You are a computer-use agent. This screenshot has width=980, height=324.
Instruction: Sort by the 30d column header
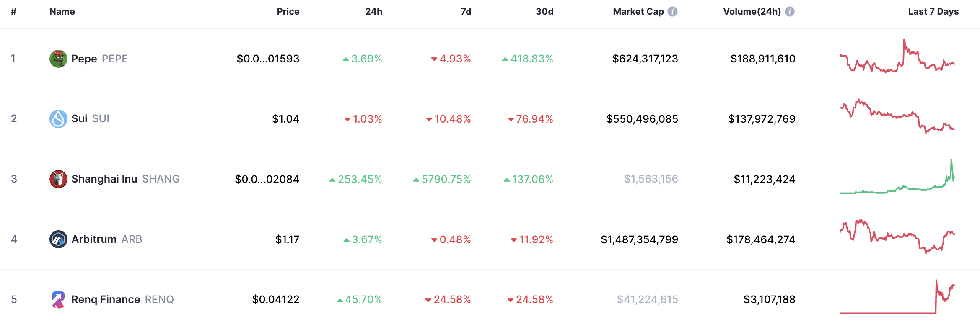(x=544, y=12)
